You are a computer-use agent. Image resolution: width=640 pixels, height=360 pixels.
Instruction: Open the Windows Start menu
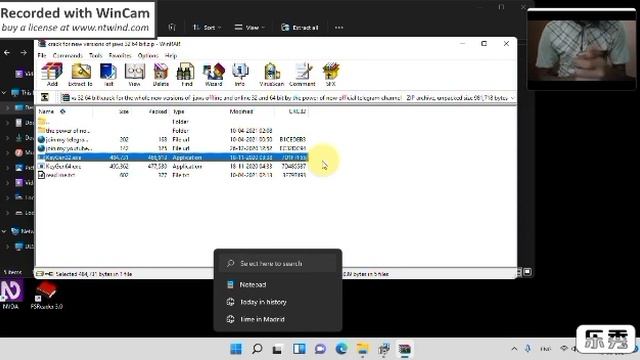(x=236, y=349)
